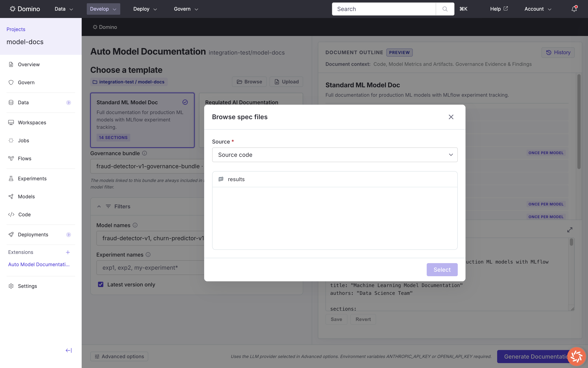Click the Browse template button
Viewport: 588px width, 368px height.
tap(249, 82)
